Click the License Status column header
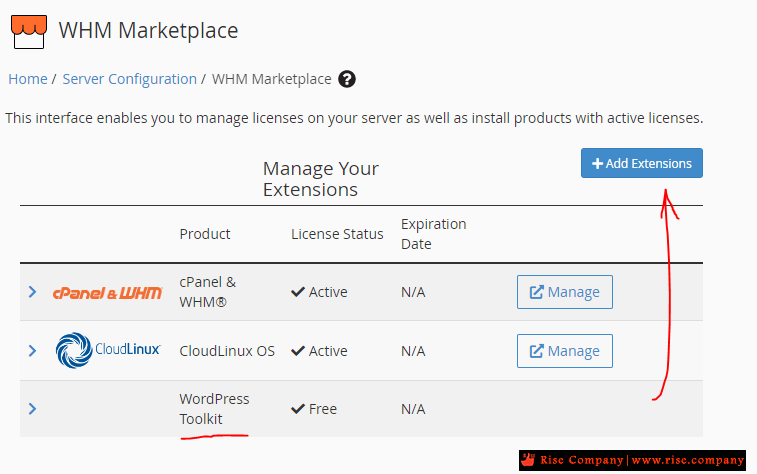This screenshot has height=474, width=757. (337, 234)
